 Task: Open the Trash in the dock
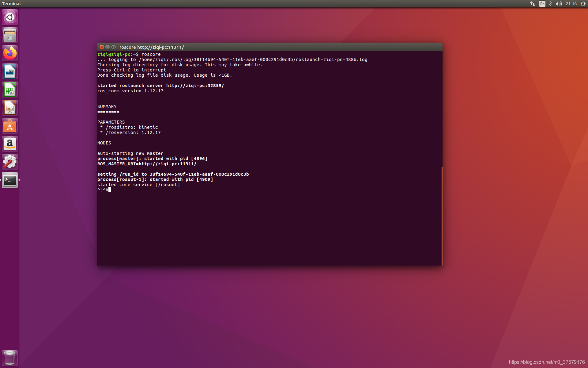pyautogui.click(x=10, y=358)
